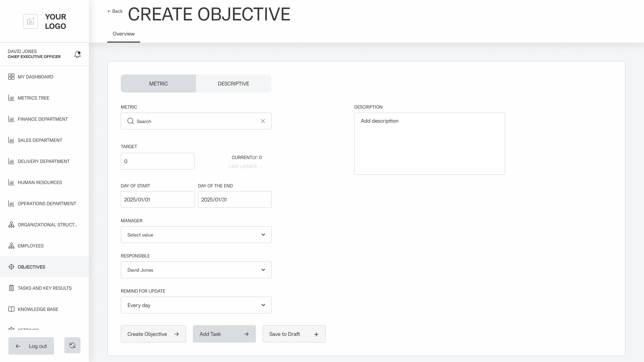This screenshot has width=644, height=362.
Task: Click the Create Objective button
Action: 153,334
